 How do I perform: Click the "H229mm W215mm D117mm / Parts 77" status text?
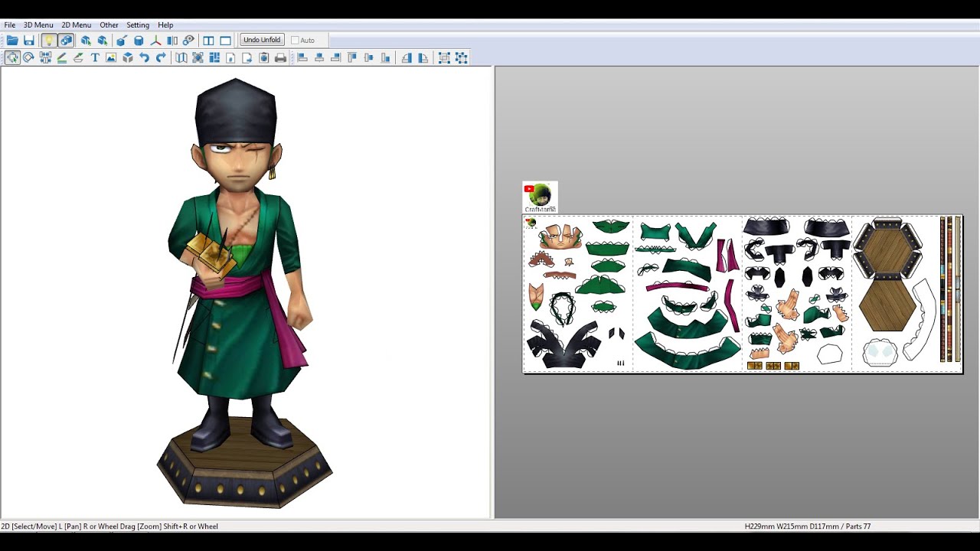807,527
